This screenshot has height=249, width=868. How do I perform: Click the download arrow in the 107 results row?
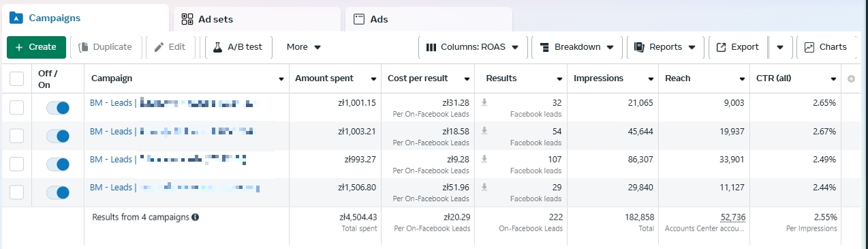pyautogui.click(x=485, y=158)
